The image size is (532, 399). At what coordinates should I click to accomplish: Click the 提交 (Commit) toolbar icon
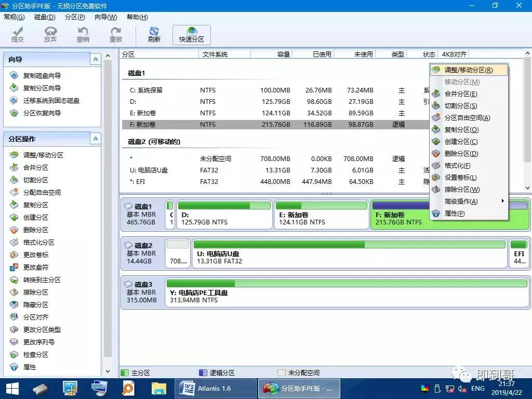17,34
